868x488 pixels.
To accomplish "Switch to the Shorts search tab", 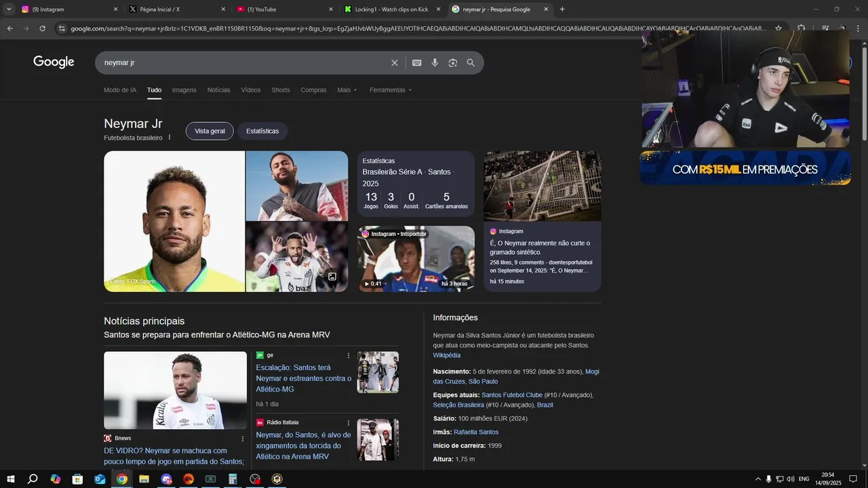I will click(281, 90).
